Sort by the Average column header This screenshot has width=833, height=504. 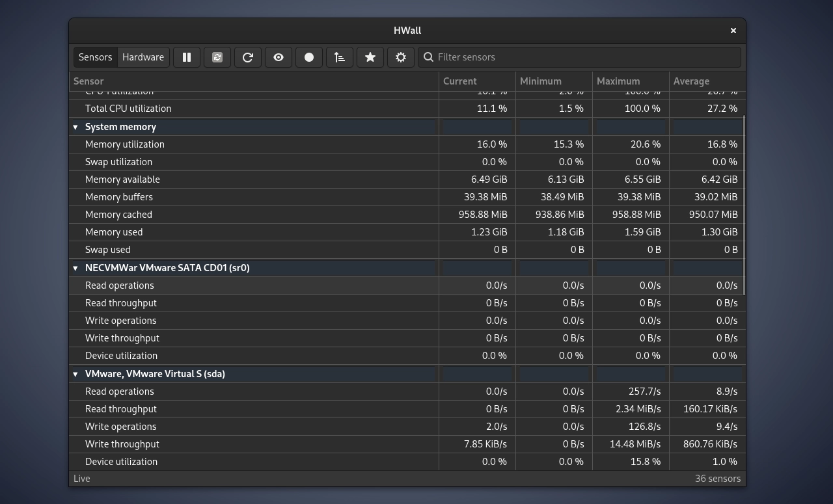click(x=707, y=81)
